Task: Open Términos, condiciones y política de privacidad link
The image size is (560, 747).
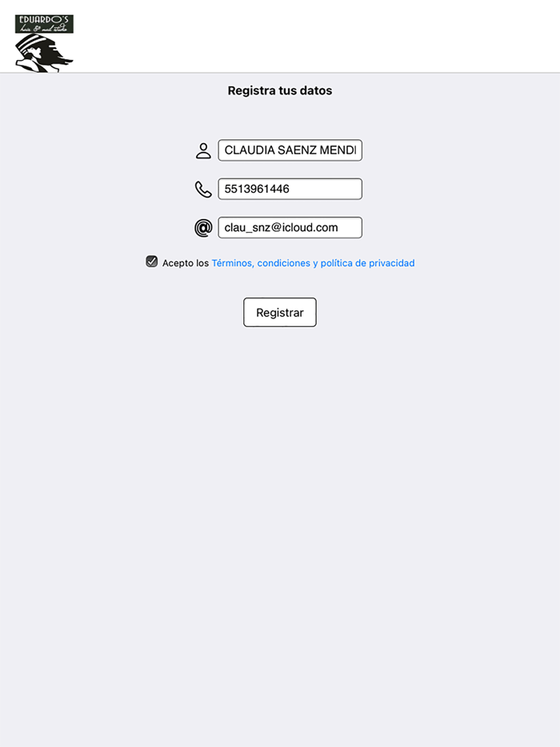Action: [313, 263]
